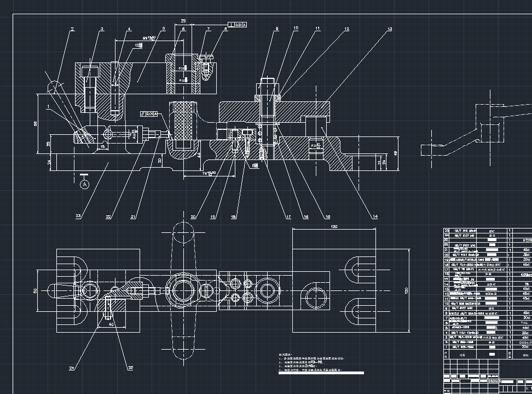Select part balloon number 10
532x394 pixels.
[x=296, y=28]
